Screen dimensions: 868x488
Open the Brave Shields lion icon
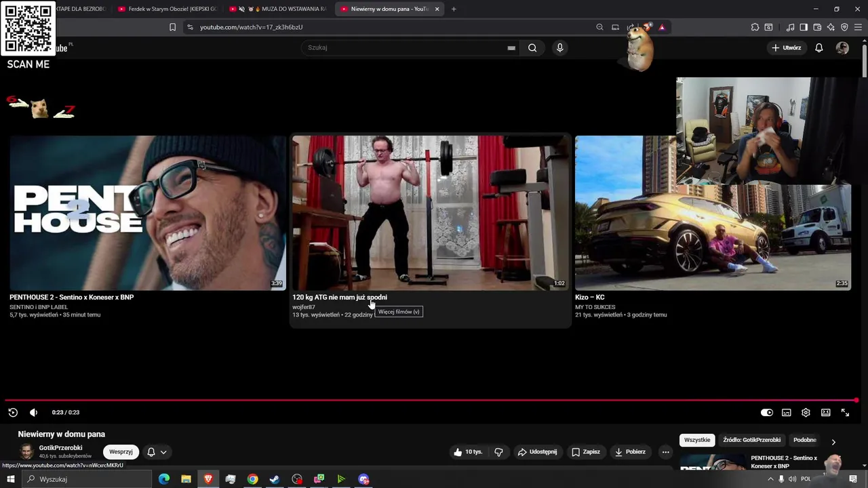tap(648, 27)
